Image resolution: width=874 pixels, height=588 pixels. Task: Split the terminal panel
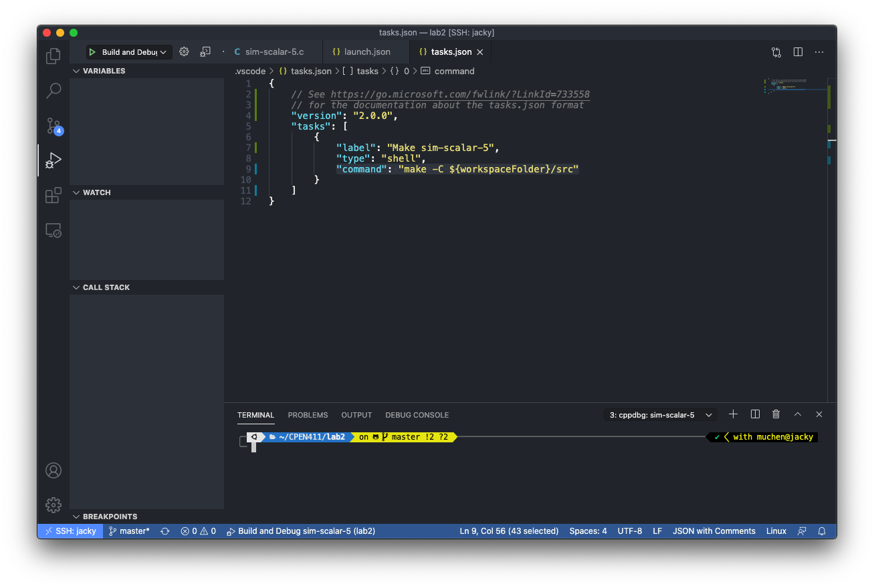(755, 414)
